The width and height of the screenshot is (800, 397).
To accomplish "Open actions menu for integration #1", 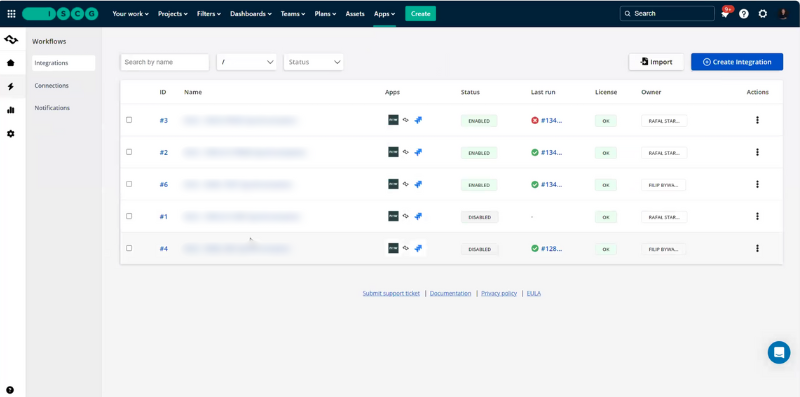I will [757, 216].
